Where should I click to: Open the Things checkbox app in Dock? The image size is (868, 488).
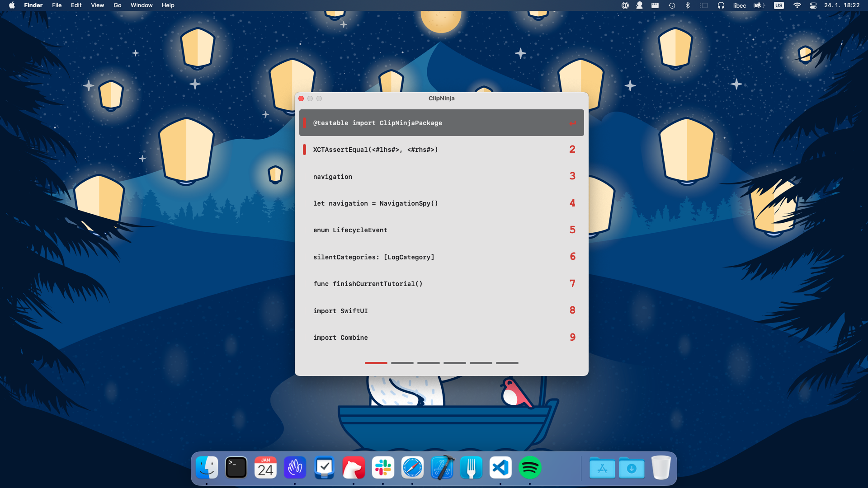(325, 468)
